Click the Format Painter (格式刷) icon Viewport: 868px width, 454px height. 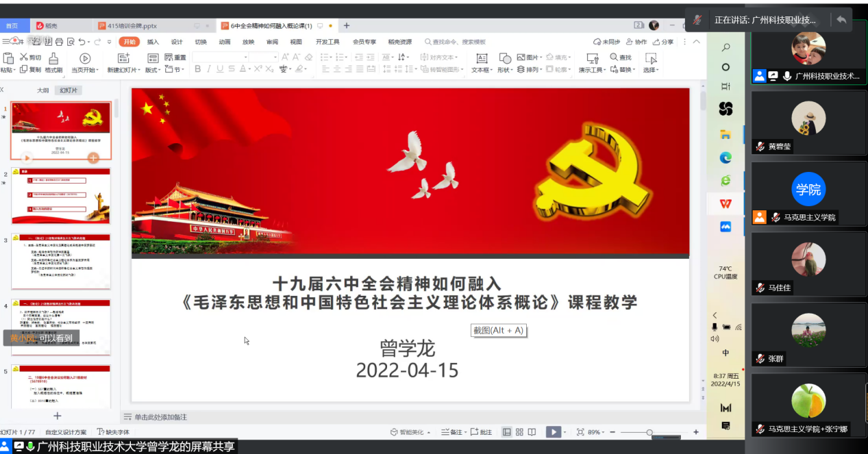point(53,58)
